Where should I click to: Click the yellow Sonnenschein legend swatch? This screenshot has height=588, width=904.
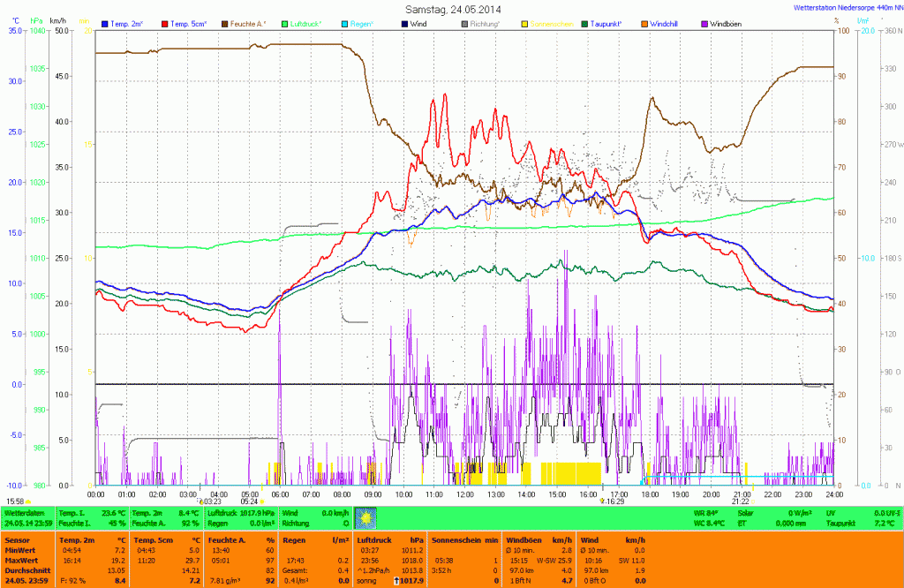[525, 23]
